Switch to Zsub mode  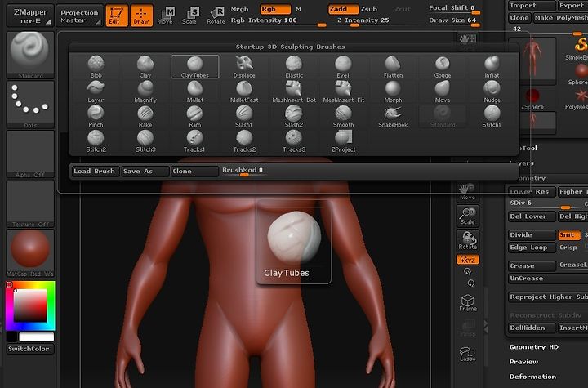(369, 9)
